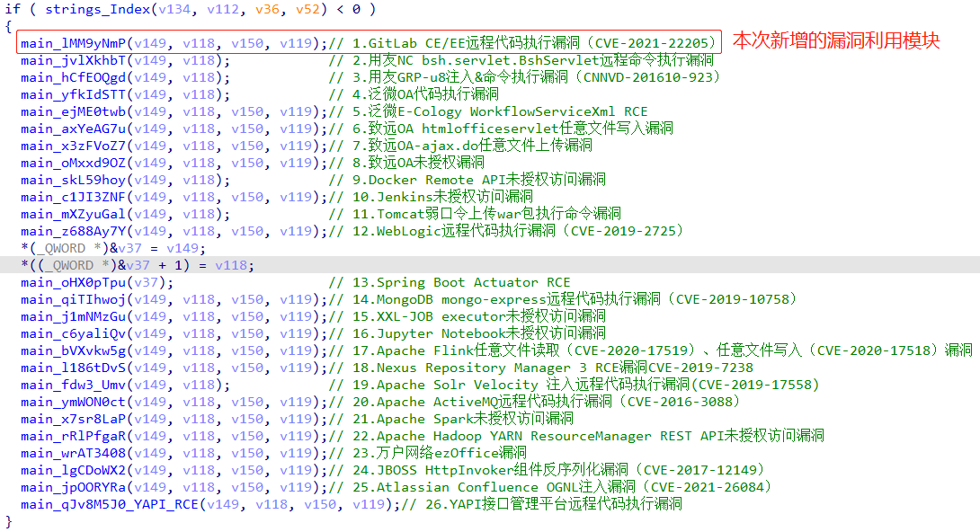The height and width of the screenshot is (532, 980).
Task: Click the Apache Solr Velocity comment
Action: coord(575,385)
